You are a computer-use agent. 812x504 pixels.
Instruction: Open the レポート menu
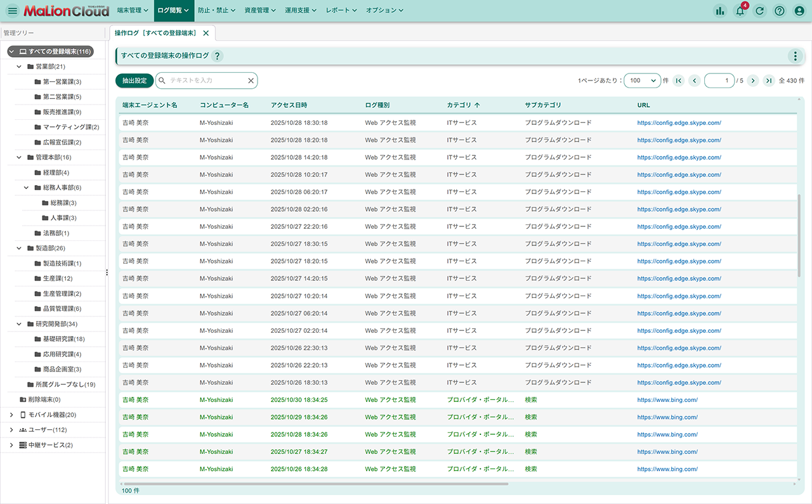coord(341,11)
